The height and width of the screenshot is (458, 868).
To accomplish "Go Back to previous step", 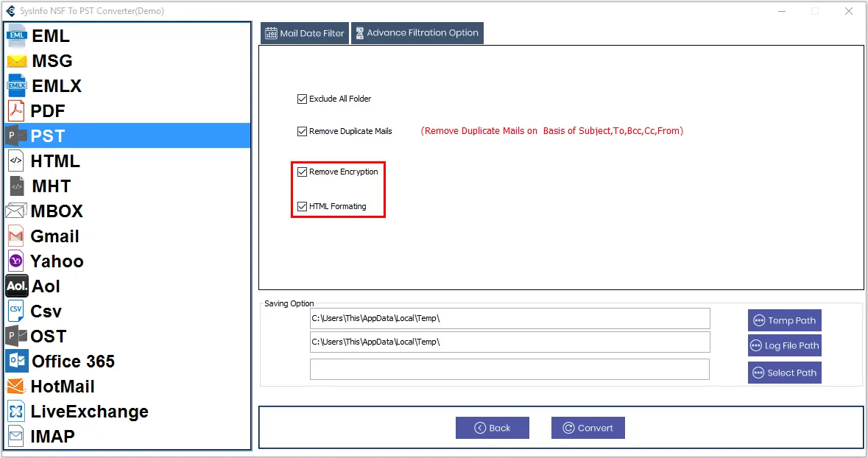I will (x=492, y=428).
